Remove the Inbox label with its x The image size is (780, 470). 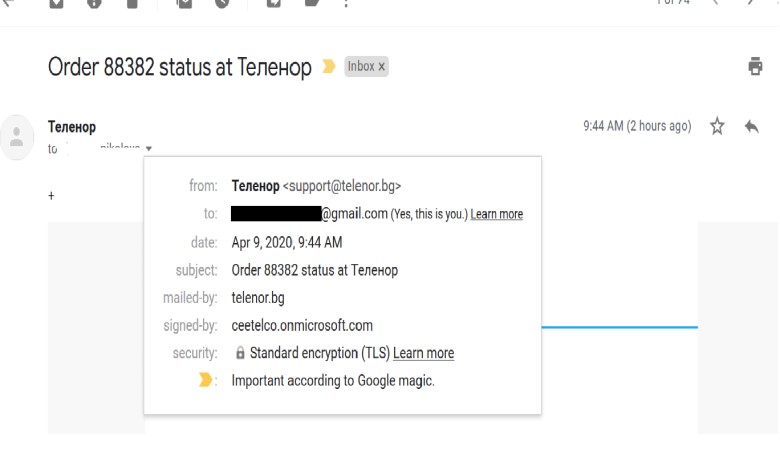382,67
